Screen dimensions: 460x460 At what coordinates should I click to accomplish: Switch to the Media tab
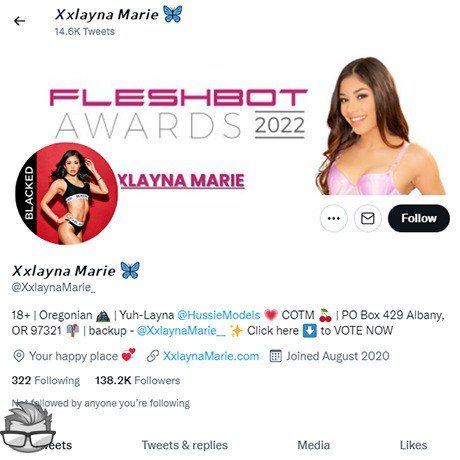click(313, 445)
